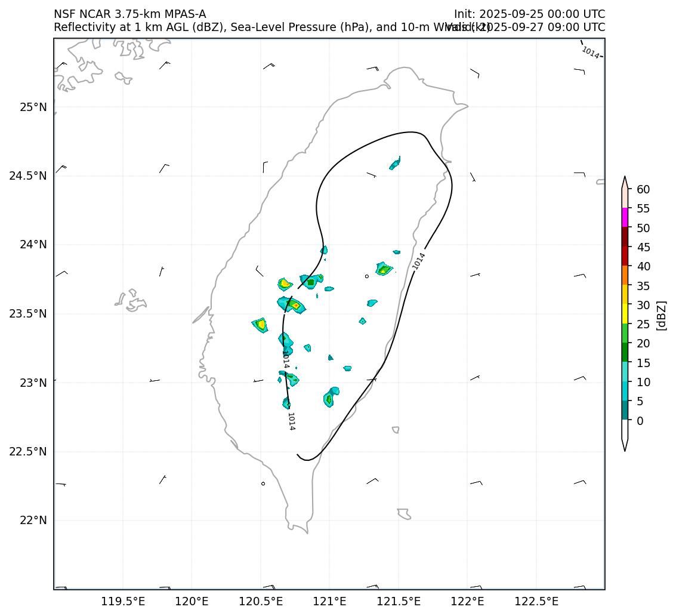The width and height of the screenshot is (676, 616).
Task: Click the 25°N latitude axis label
Action: coord(33,107)
